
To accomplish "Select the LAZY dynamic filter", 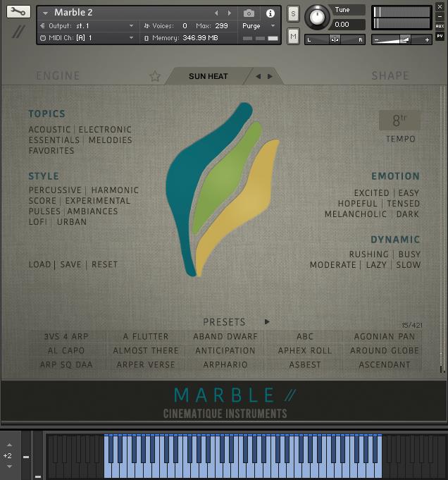I will [376, 265].
